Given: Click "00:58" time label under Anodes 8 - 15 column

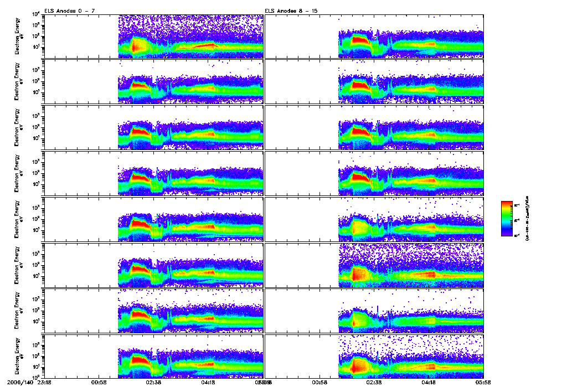Looking at the screenshot, I should click(319, 382).
